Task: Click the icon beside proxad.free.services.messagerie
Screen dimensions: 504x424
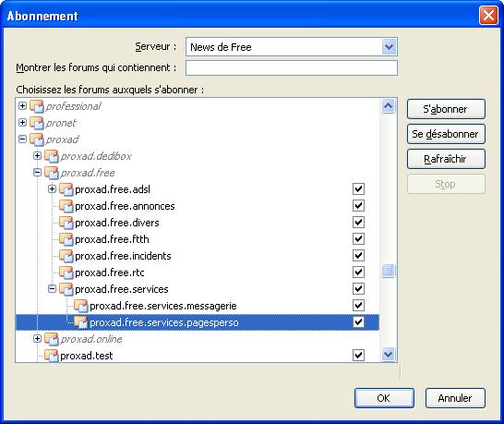Action: tap(81, 306)
